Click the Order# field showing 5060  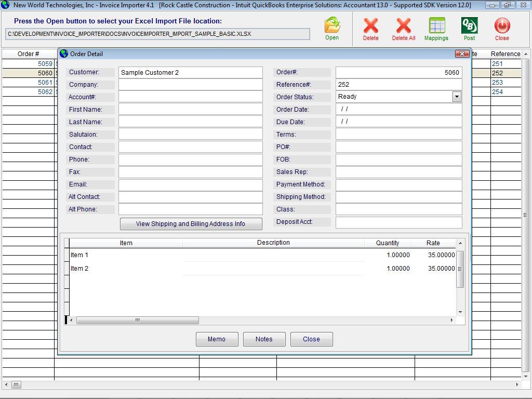398,73
